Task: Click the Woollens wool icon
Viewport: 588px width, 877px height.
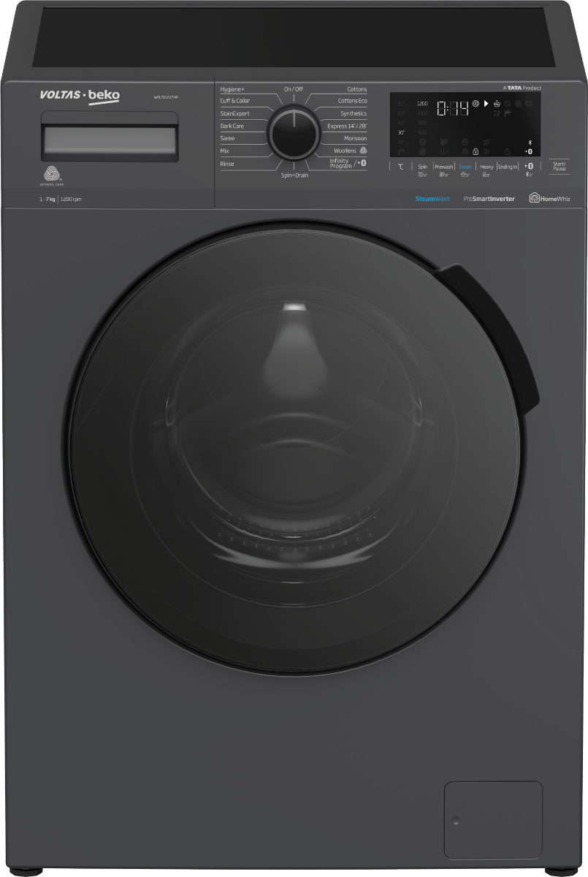Action: point(363,151)
